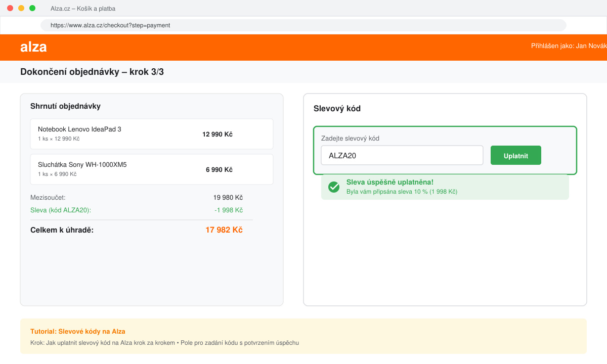
Task: Click the Slevový kód heading
Action: coord(337,109)
